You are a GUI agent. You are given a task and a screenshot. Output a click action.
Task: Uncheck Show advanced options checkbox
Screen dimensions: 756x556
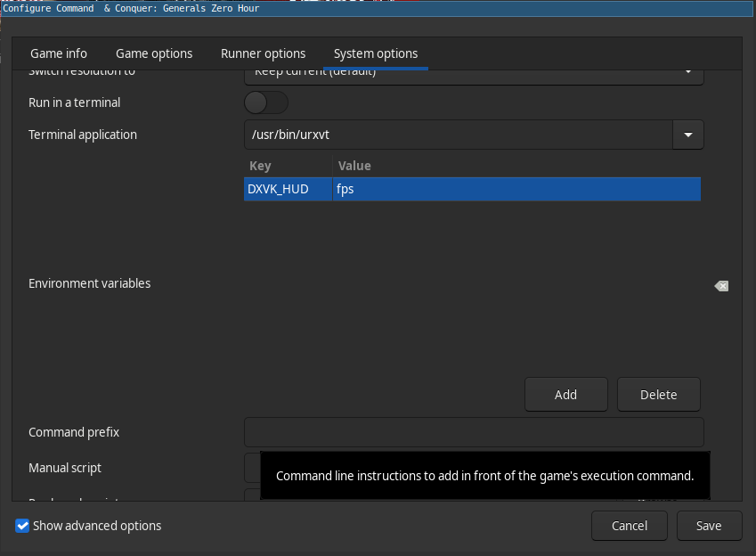pyautogui.click(x=23, y=526)
